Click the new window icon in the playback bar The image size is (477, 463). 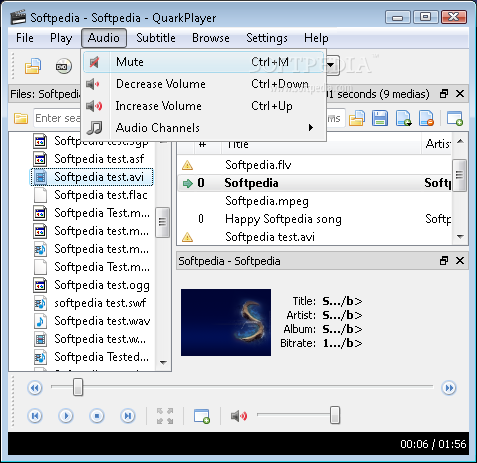click(x=202, y=416)
